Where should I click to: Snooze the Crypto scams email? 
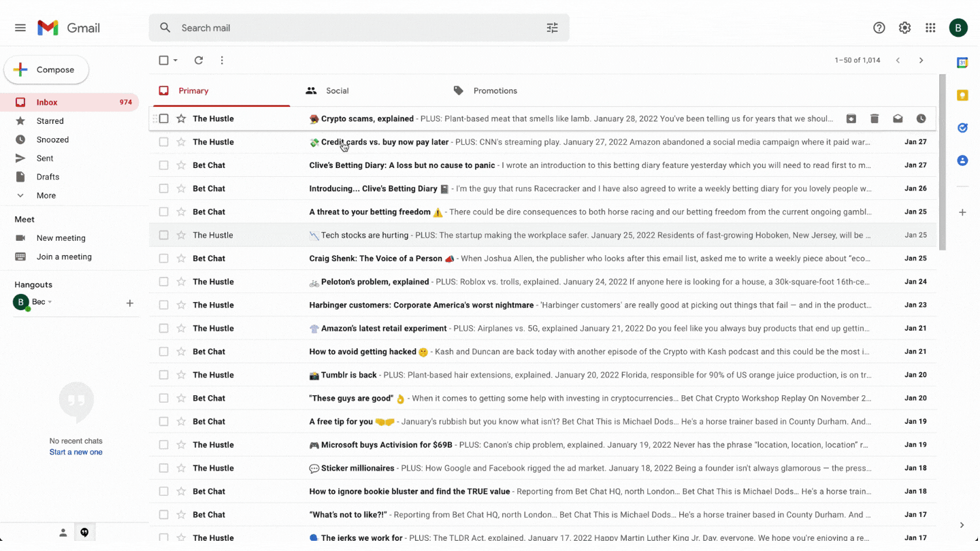[921, 119]
